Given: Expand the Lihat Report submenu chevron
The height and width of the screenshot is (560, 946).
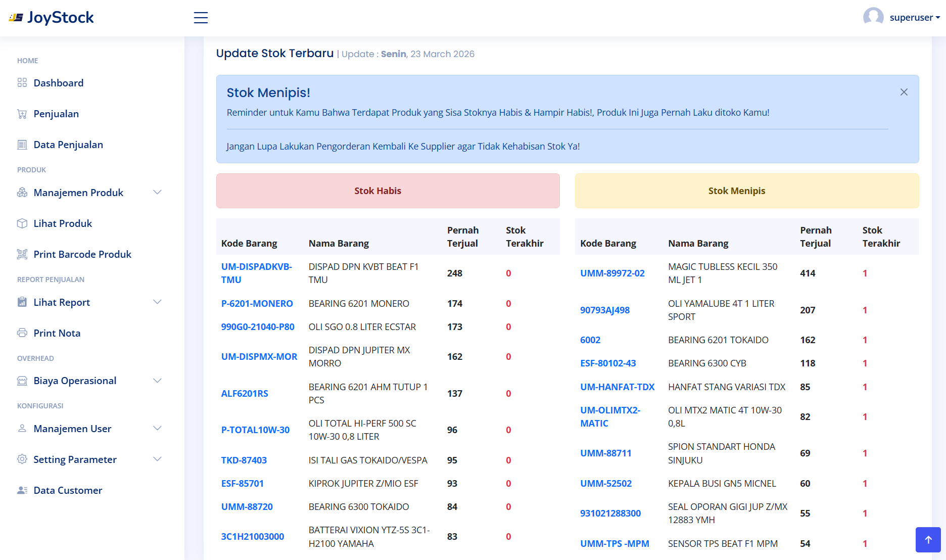Looking at the screenshot, I should click(157, 302).
